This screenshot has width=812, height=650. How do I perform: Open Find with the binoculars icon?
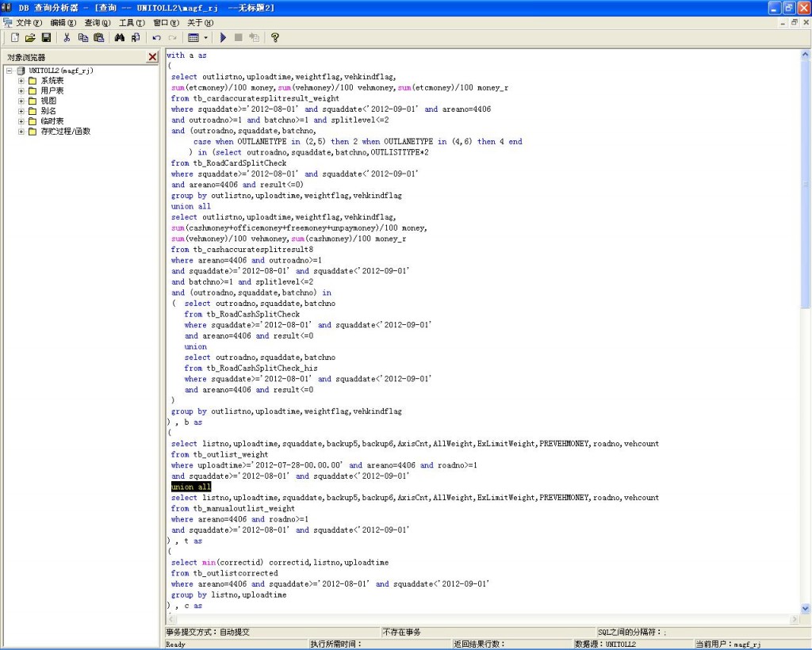tap(120, 37)
